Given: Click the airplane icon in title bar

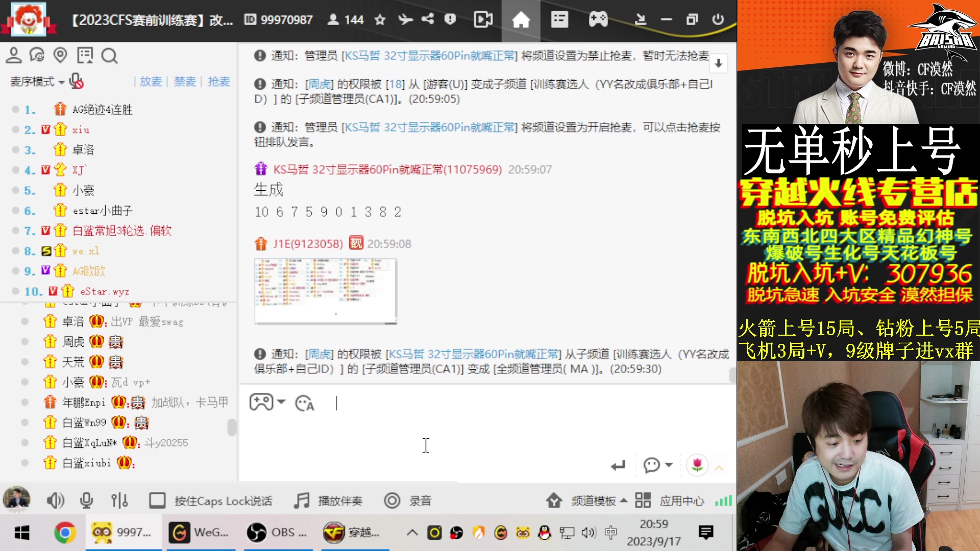Looking at the screenshot, I should pos(405,20).
